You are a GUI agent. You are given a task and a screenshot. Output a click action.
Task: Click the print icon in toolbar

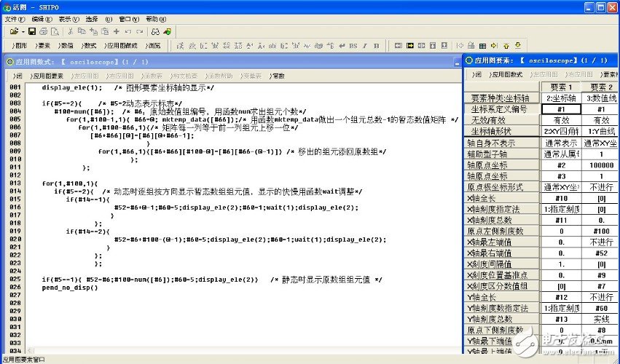(44, 31)
